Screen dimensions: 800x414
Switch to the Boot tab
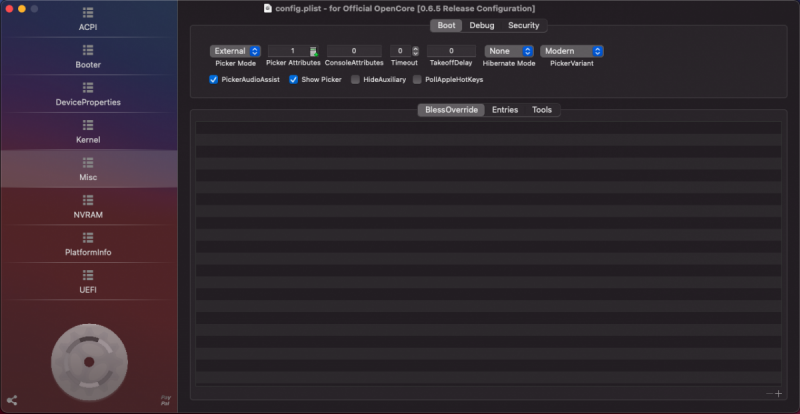446,26
